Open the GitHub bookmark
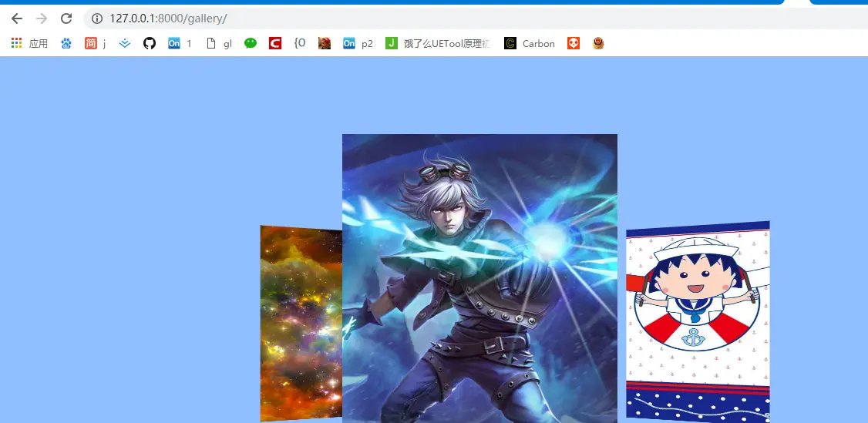The width and height of the screenshot is (868, 423). [x=150, y=43]
